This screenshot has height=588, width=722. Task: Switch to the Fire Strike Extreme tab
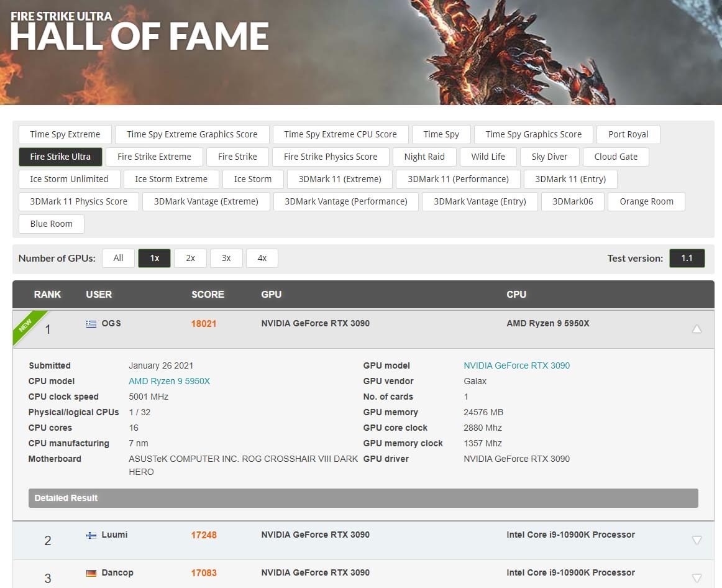(154, 157)
